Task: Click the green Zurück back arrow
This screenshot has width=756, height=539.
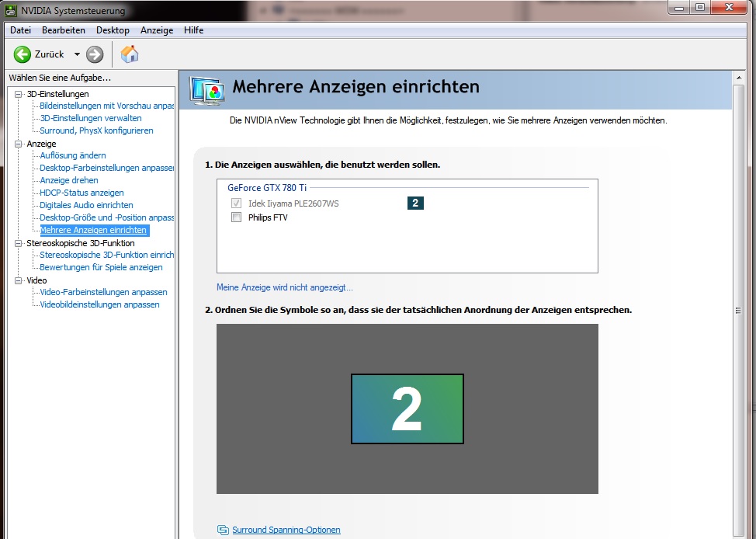Action: 23,54
